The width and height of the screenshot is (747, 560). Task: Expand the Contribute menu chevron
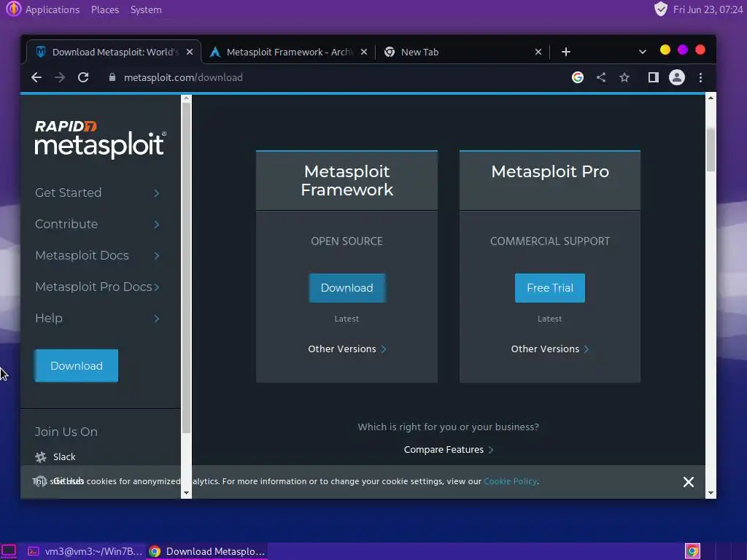coord(157,225)
